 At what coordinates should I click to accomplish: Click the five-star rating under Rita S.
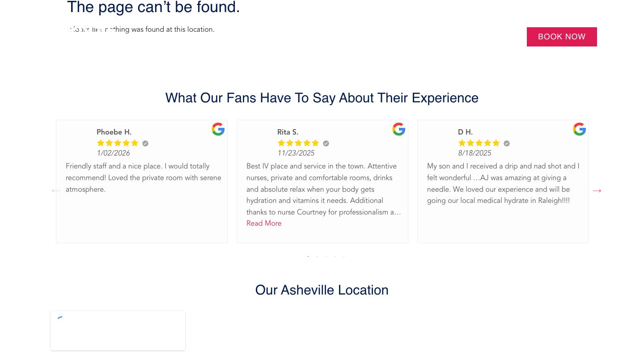pyautogui.click(x=298, y=143)
